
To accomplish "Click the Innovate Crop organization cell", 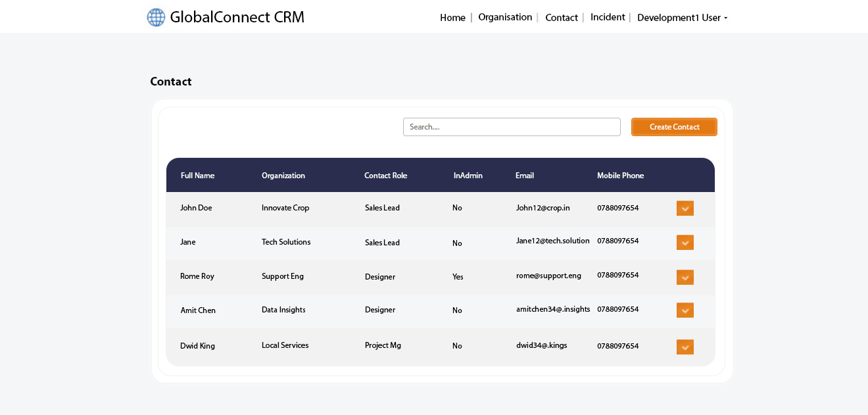I will tap(285, 208).
